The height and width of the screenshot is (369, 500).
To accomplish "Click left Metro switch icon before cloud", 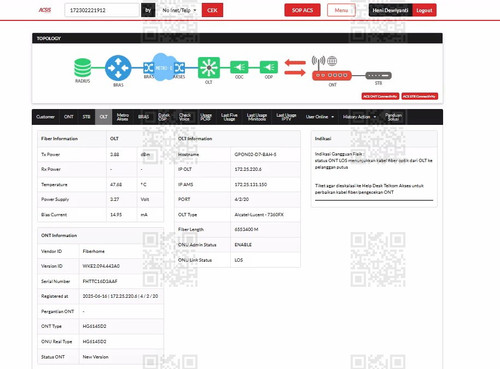I will coord(148,68).
